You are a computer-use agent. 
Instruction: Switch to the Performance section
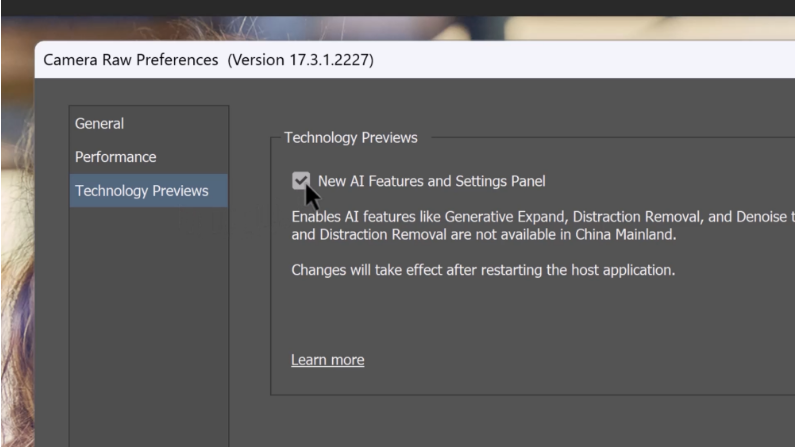point(115,157)
